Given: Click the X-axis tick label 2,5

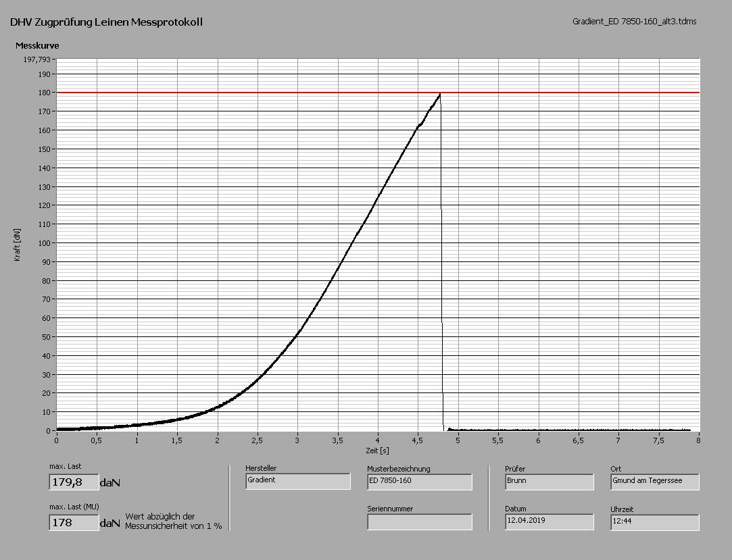Looking at the screenshot, I should point(258,440).
